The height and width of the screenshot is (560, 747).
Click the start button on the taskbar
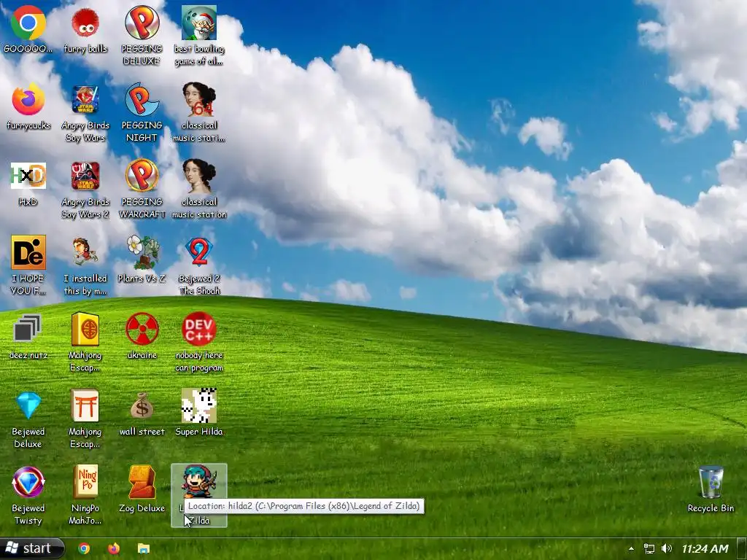click(31, 548)
